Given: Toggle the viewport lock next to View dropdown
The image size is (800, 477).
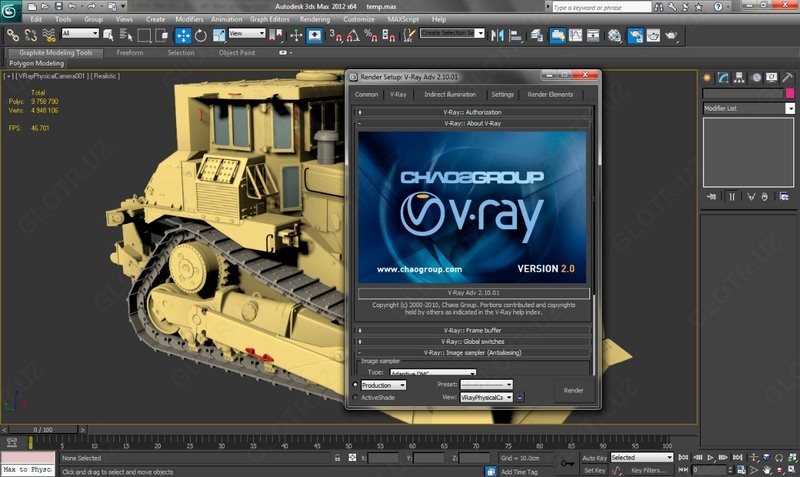Looking at the screenshot, I should pyautogui.click(x=519, y=397).
